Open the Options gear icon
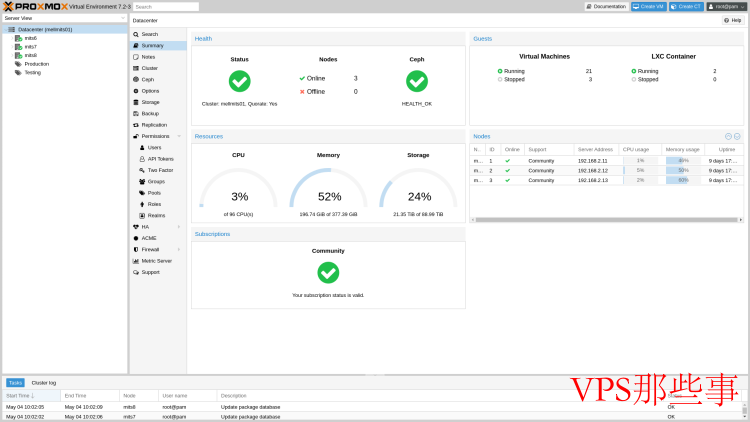The image size is (750, 422). pyautogui.click(x=136, y=91)
